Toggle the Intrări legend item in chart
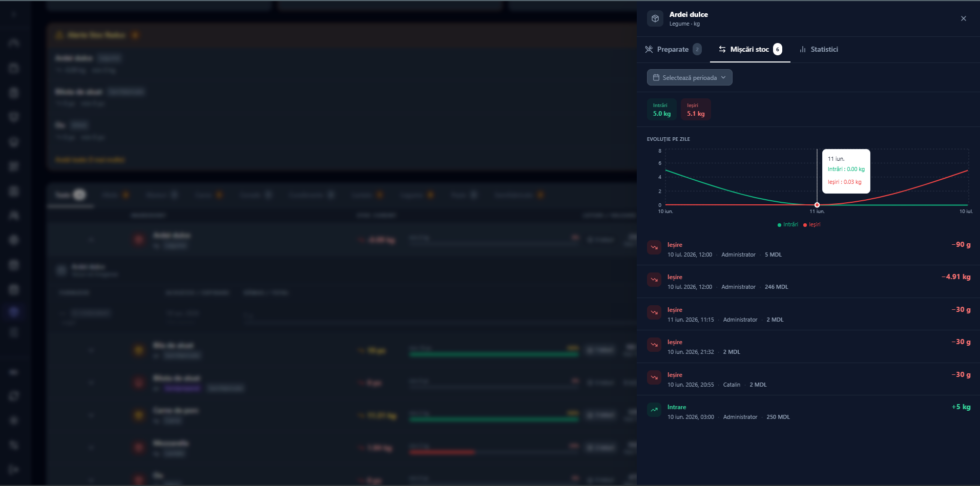 click(788, 224)
